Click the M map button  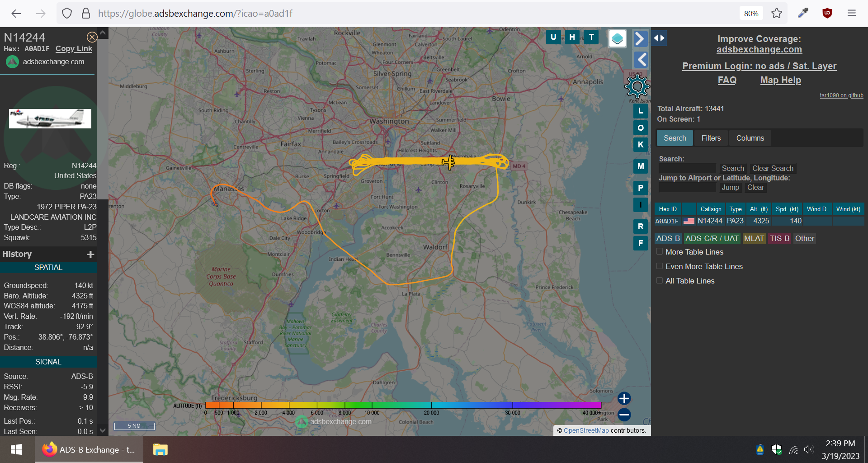(641, 166)
